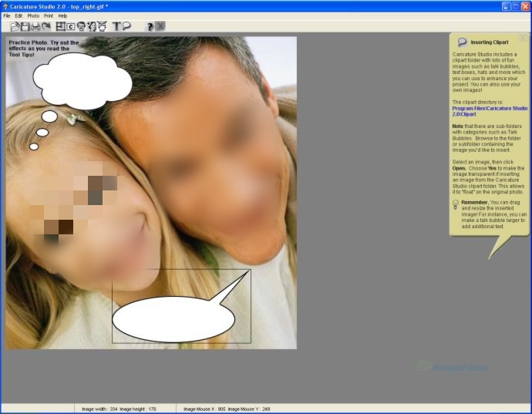Image resolution: width=532 pixels, height=414 pixels.
Task: Click the Open file icon in toolbar
Action: [15, 26]
